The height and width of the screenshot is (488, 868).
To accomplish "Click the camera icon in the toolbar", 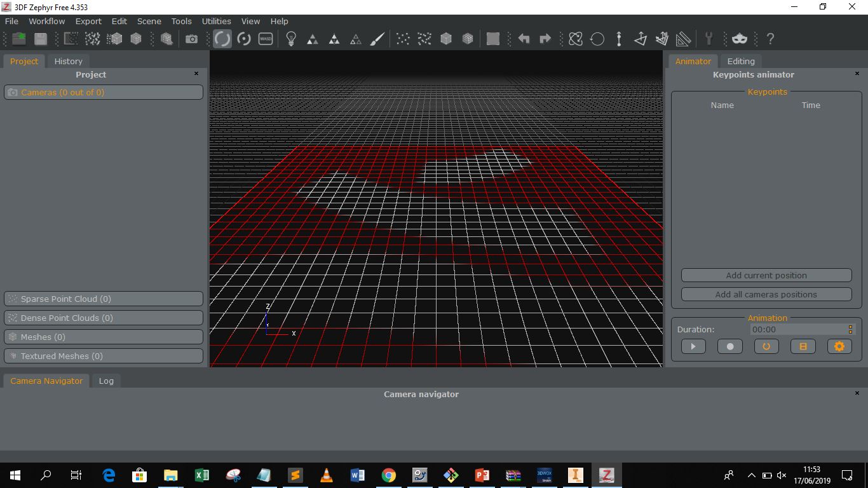I will click(191, 39).
